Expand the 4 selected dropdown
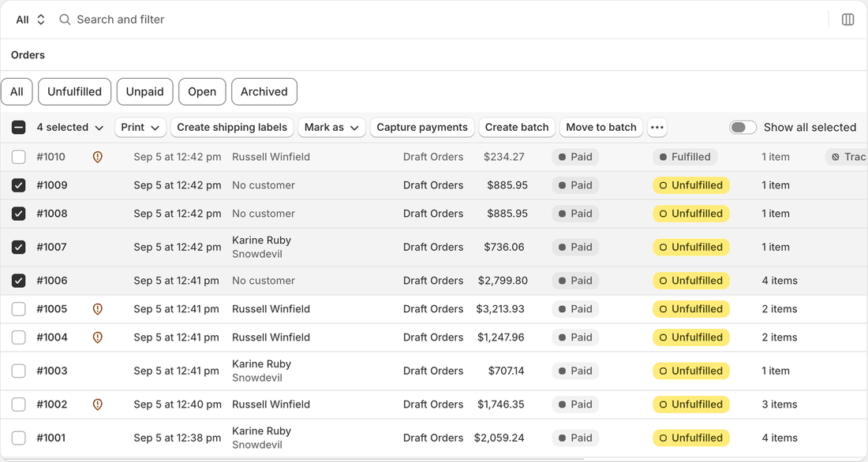 (69, 127)
